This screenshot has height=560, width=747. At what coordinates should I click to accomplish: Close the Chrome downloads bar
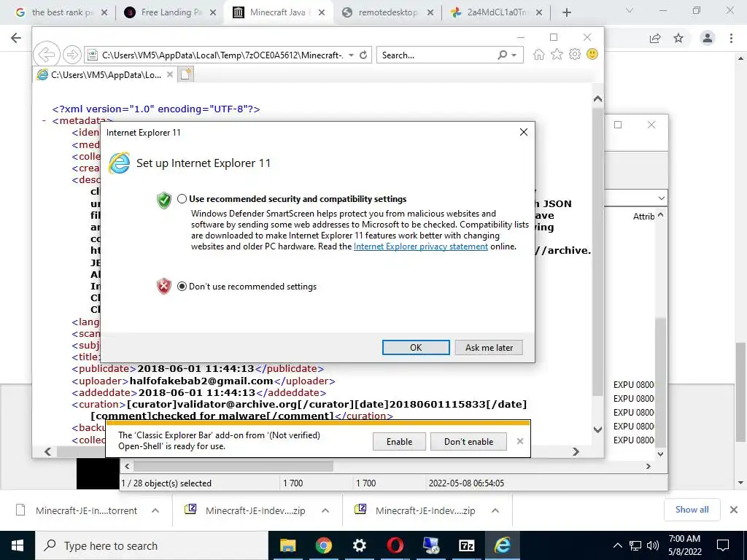(x=734, y=510)
